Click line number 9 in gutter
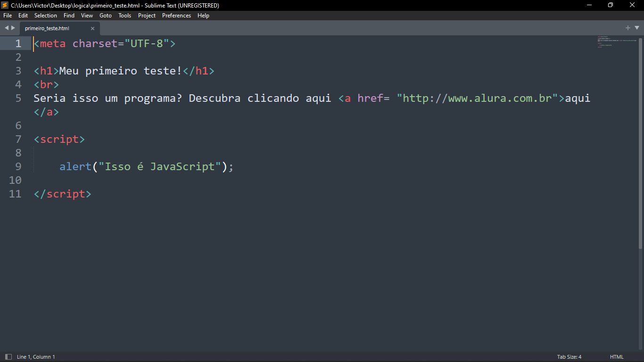644x362 pixels. pyautogui.click(x=18, y=166)
